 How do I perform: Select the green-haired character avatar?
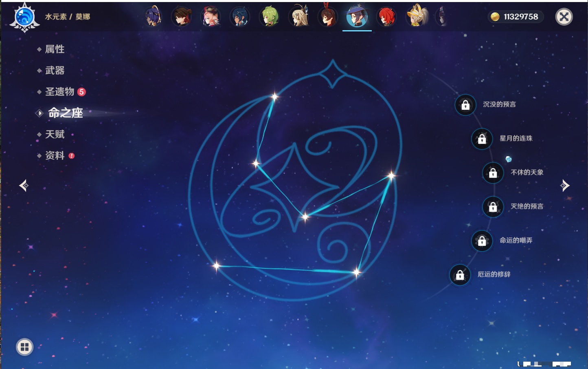(270, 17)
